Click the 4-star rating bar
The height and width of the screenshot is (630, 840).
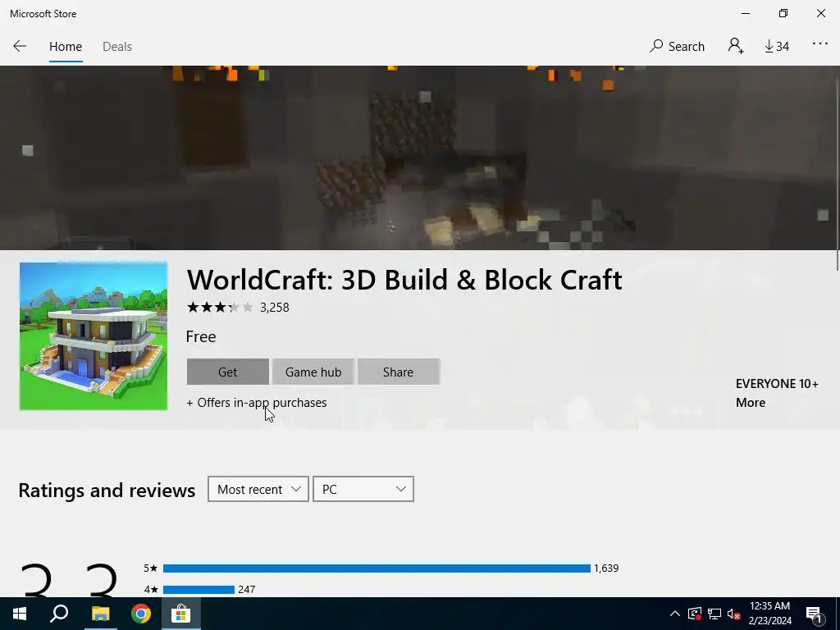pyautogui.click(x=199, y=590)
